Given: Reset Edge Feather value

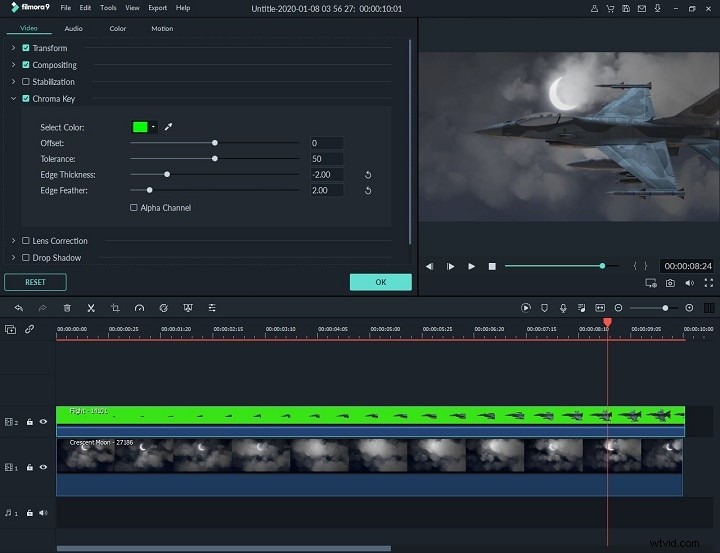Looking at the screenshot, I should pyautogui.click(x=368, y=191).
